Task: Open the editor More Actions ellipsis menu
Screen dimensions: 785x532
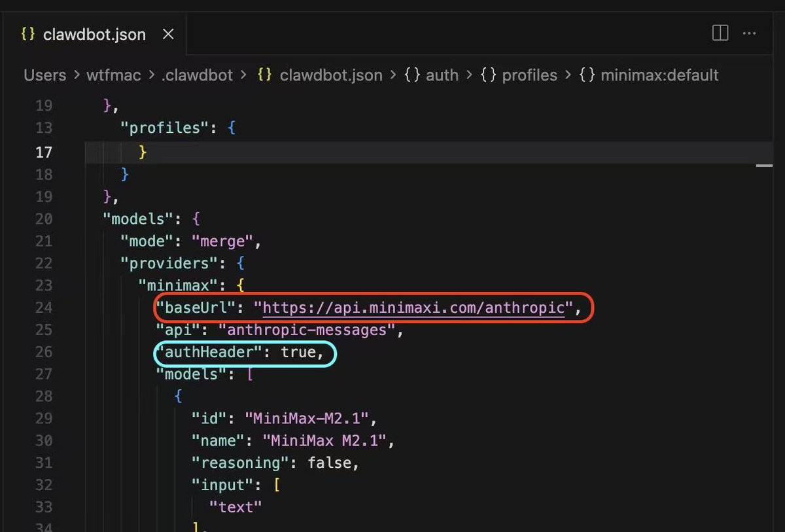Action: (x=750, y=33)
